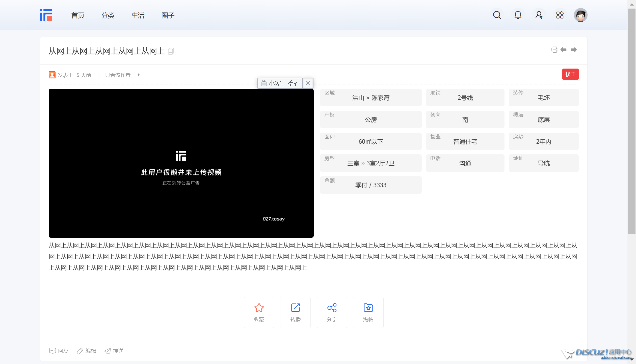Click the 转播 share button
Viewport: 636px width, 364px height.
[295, 312]
